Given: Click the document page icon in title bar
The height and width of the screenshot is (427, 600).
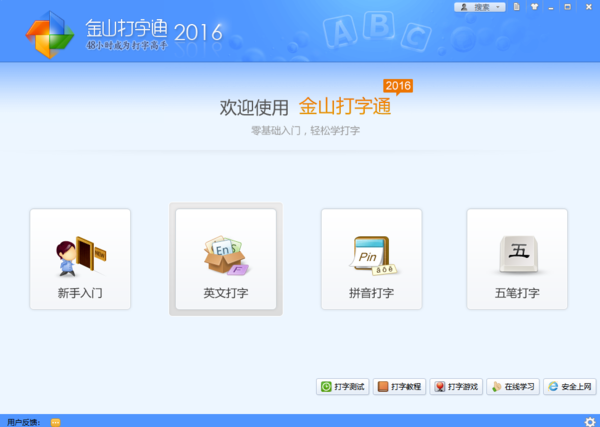Looking at the screenshot, I should tap(517, 7).
